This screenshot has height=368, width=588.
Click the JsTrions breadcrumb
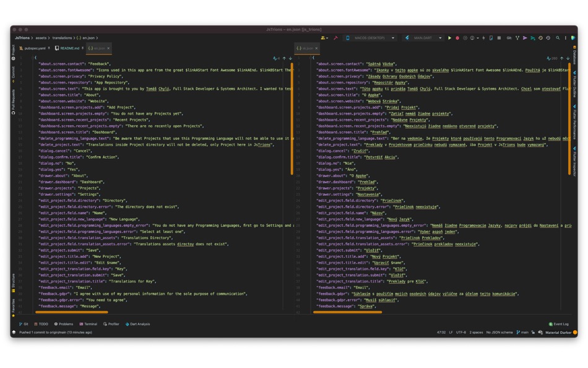(x=22, y=38)
